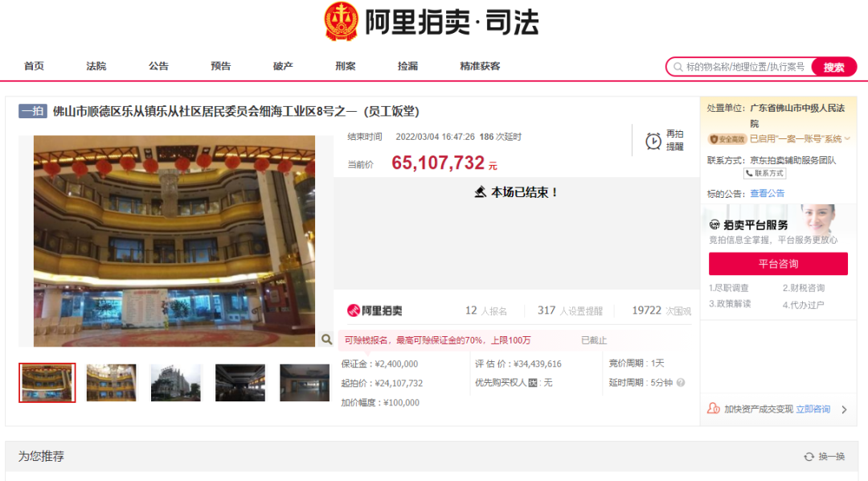Click the 1.尽职调查 service link

pos(728,288)
